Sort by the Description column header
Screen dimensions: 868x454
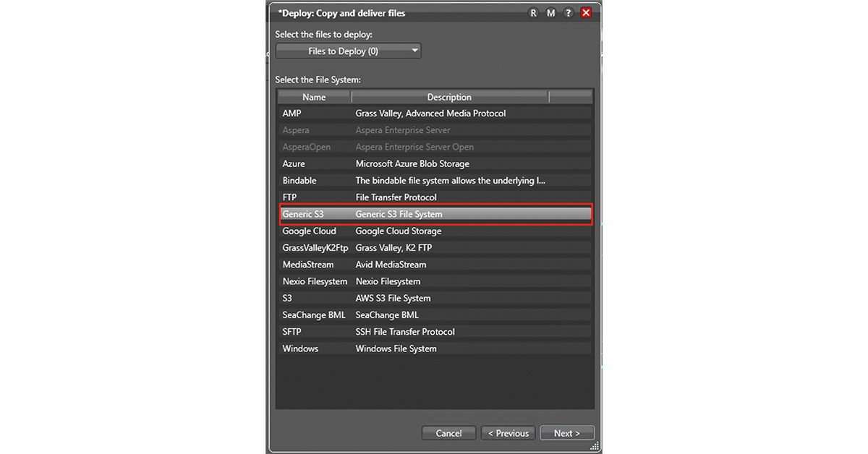pos(449,97)
